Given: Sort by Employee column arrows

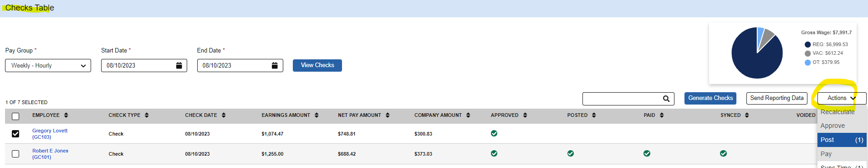Looking at the screenshot, I should [x=66, y=115].
